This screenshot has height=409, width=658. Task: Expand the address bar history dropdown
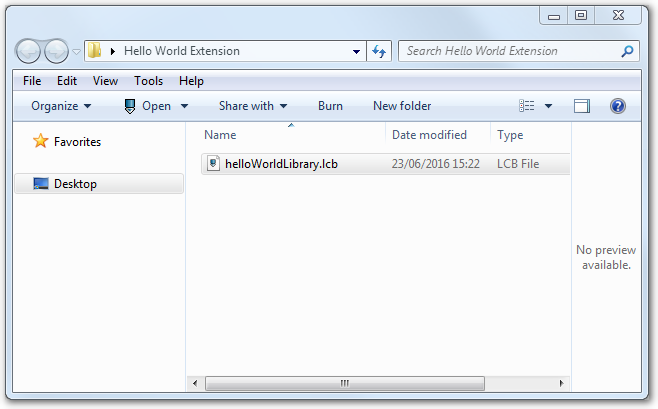point(358,51)
